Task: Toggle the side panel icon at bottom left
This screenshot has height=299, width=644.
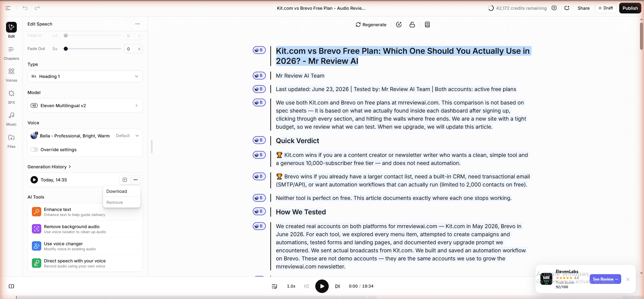Action: [x=11, y=286]
